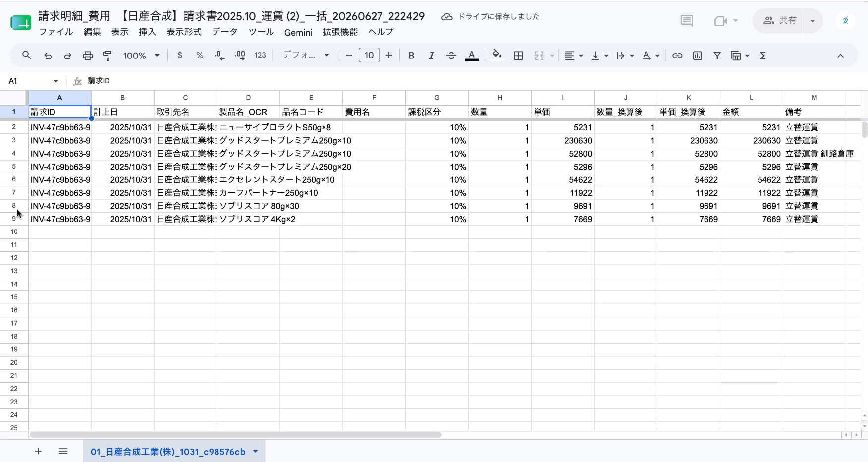The image size is (868, 462).
Task: Insert chart icon
Action: tap(697, 56)
